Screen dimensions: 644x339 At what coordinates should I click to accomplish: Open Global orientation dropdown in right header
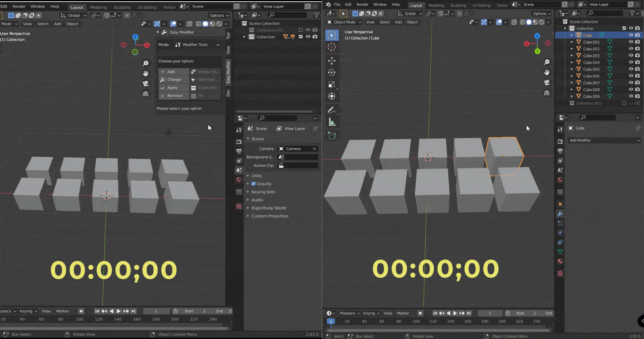pos(410,13)
